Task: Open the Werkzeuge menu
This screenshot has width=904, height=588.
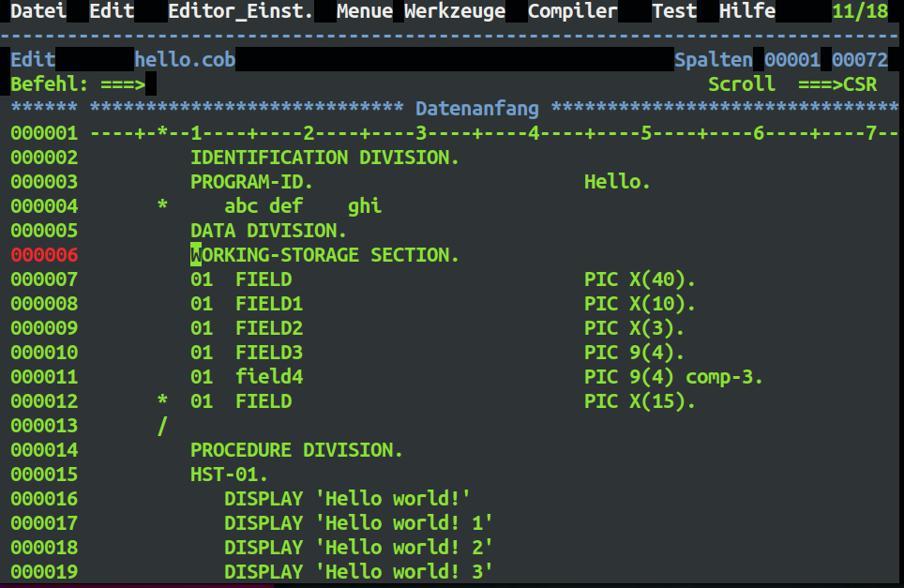Action: pyautogui.click(x=455, y=11)
